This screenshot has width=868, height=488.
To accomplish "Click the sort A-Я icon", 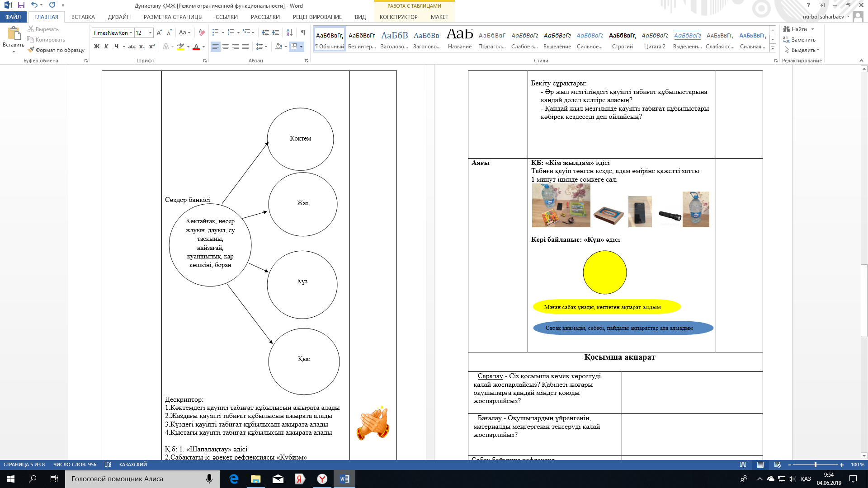I will (x=289, y=33).
